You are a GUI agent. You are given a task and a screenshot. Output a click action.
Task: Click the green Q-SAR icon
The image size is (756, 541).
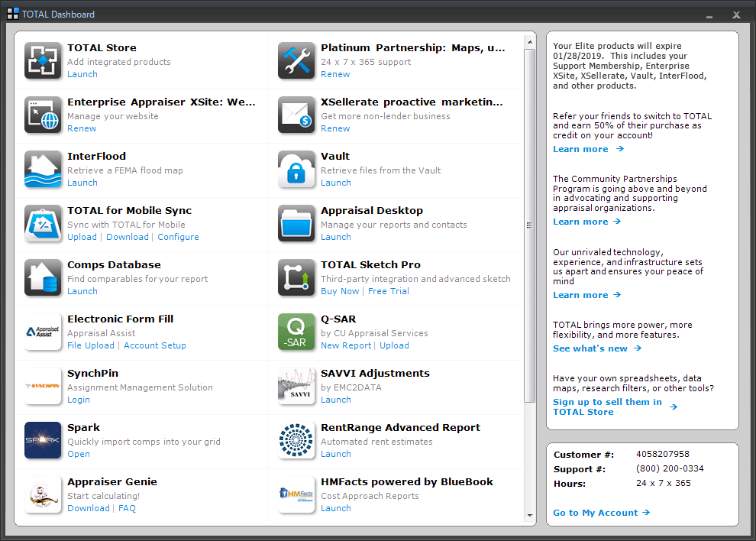click(296, 332)
